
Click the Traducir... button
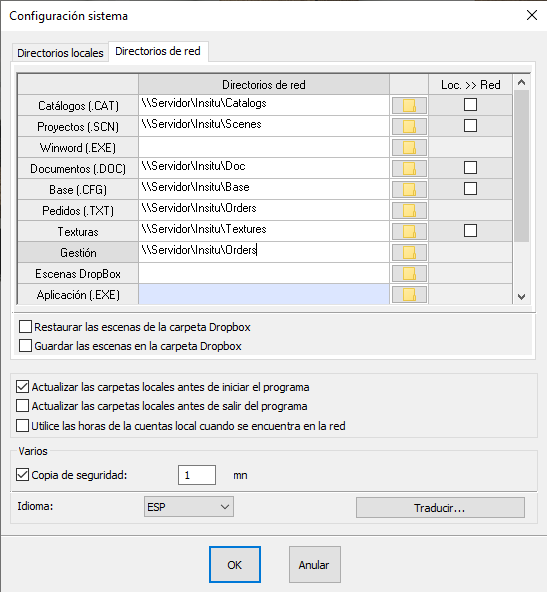440,508
